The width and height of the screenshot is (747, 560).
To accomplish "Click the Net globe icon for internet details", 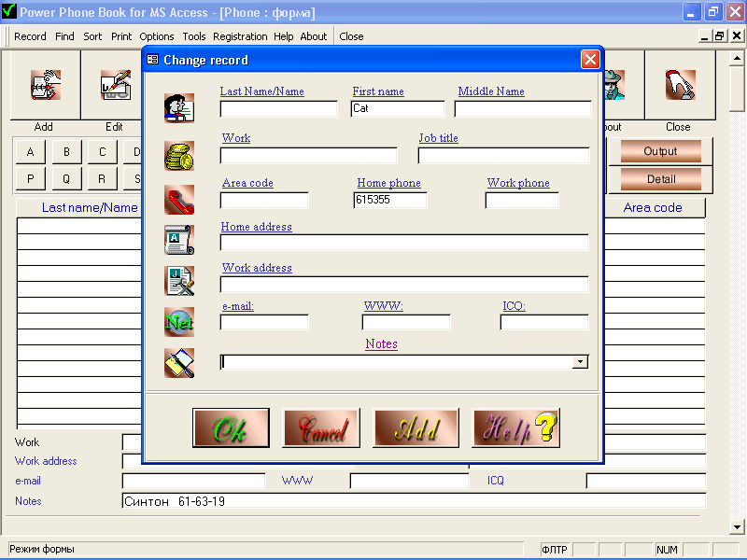I will pyautogui.click(x=178, y=321).
